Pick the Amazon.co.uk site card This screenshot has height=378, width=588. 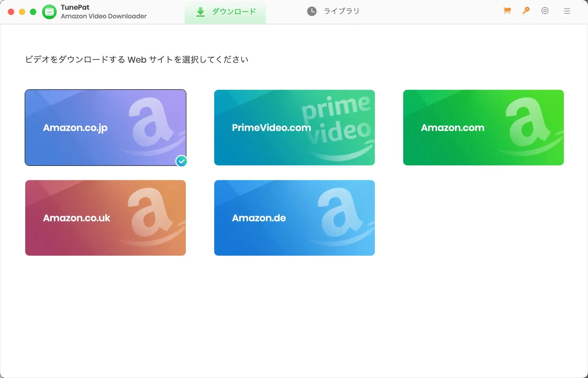tap(105, 218)
